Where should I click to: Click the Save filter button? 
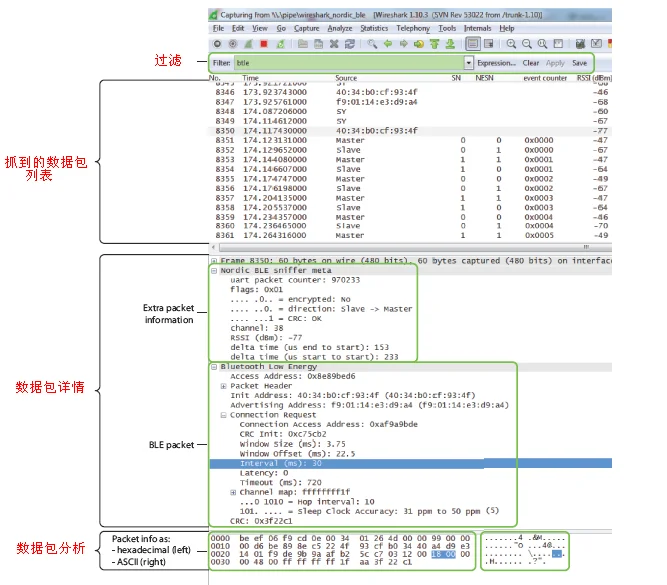coord(579,63)
